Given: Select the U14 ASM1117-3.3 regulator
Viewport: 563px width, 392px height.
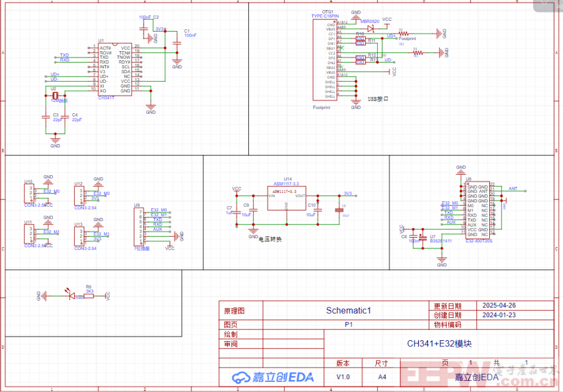Looking at the screenshot, I should [287, 198].
